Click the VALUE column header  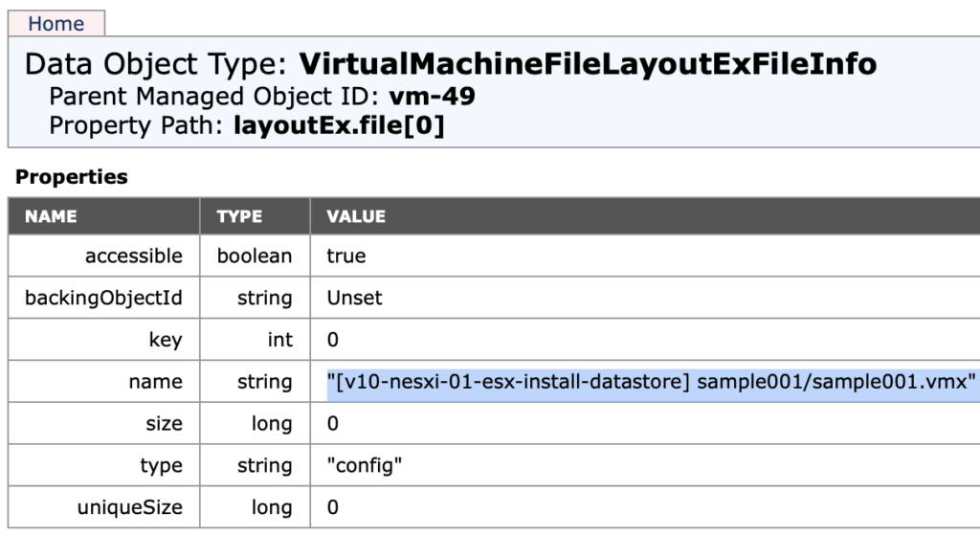tap(356, 216)
